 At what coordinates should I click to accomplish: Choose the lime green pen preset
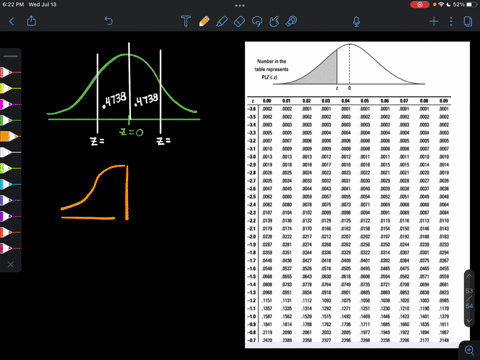pyautogui.click(x=10, y=168)
